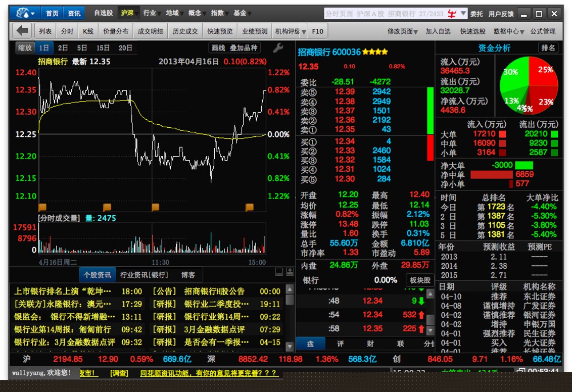Switch chart range to 5日

(x=82, y=48)
